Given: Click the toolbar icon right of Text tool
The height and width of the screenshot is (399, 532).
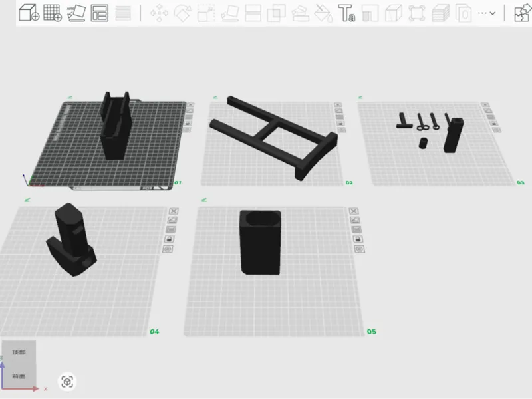Looking at the screenshot, I should click(x=370, y=13).
